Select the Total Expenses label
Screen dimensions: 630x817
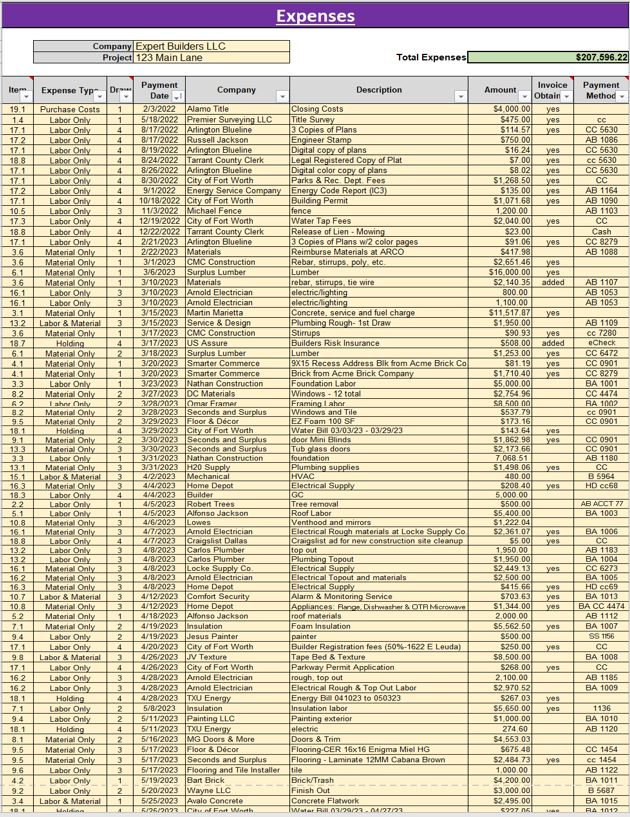point(431,57)
